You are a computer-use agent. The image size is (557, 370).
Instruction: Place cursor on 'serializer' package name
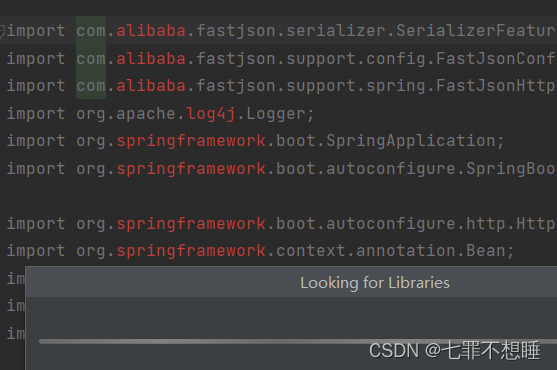pyautogui.click(x=336, y=31)
